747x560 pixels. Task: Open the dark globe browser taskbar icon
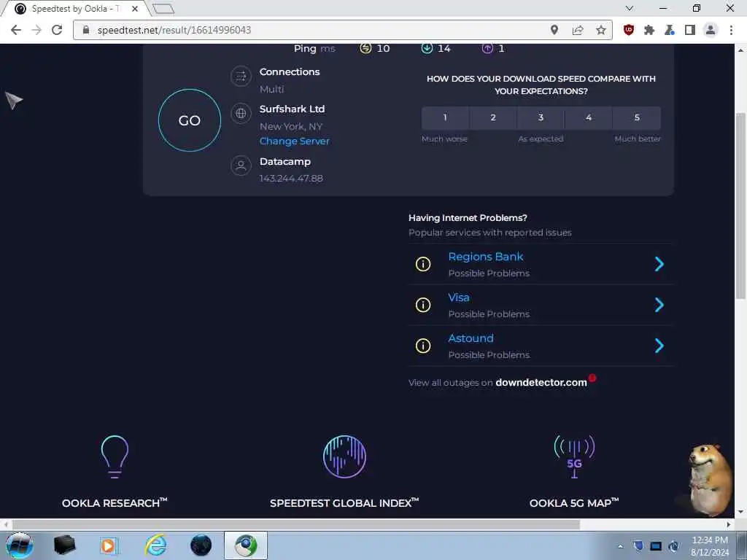201,545
